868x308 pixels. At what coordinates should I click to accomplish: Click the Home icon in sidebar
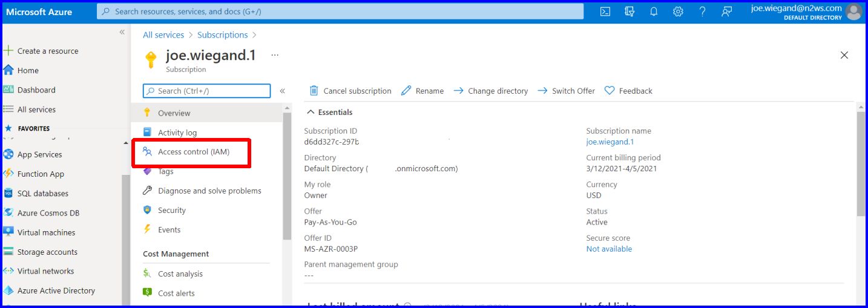8,70
